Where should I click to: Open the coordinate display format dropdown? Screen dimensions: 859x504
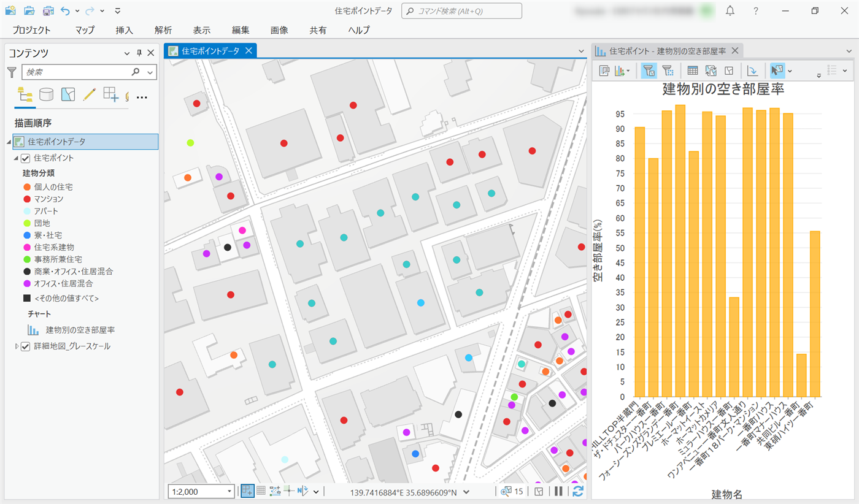point(466,491)
